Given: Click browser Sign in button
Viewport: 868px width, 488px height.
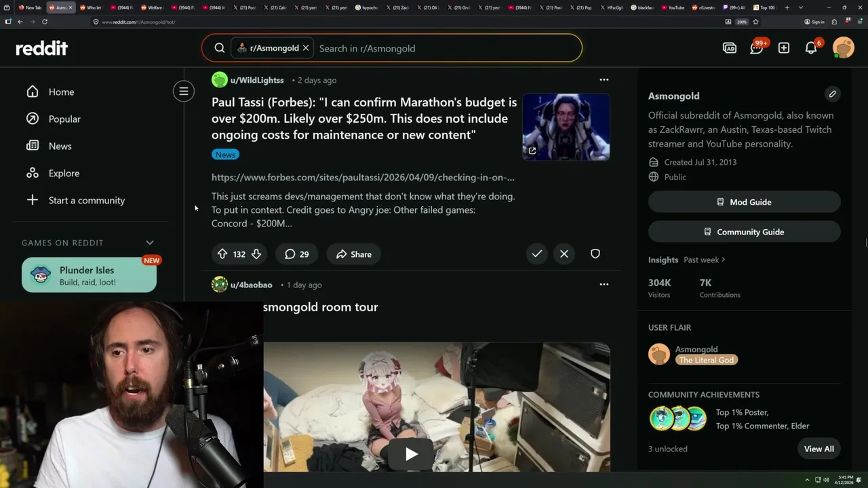Looking at the screenshot, I should pyautogui.click(x=814, y=22).
